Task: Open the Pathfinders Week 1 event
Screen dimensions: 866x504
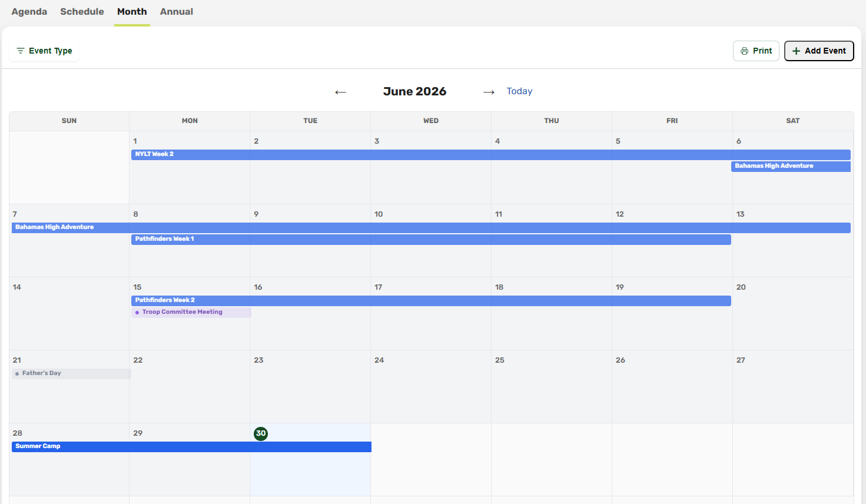Action: pos(431,239)
